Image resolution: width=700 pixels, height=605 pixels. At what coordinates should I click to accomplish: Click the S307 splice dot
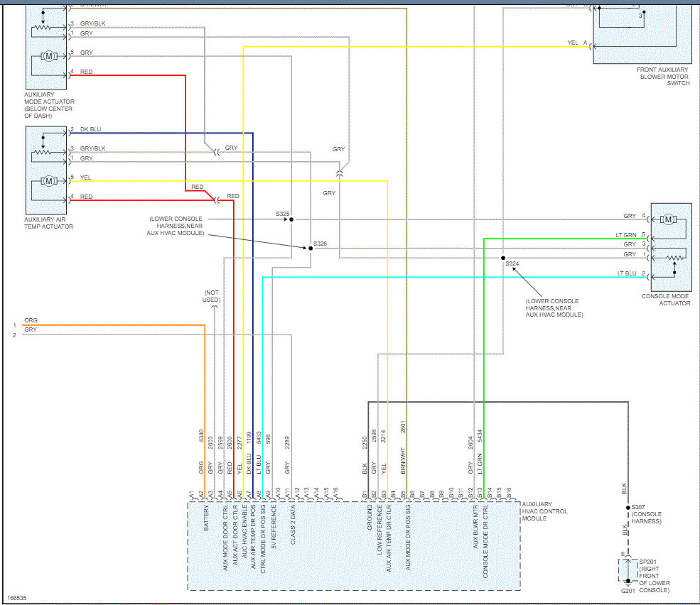click(x=628, y=508)
